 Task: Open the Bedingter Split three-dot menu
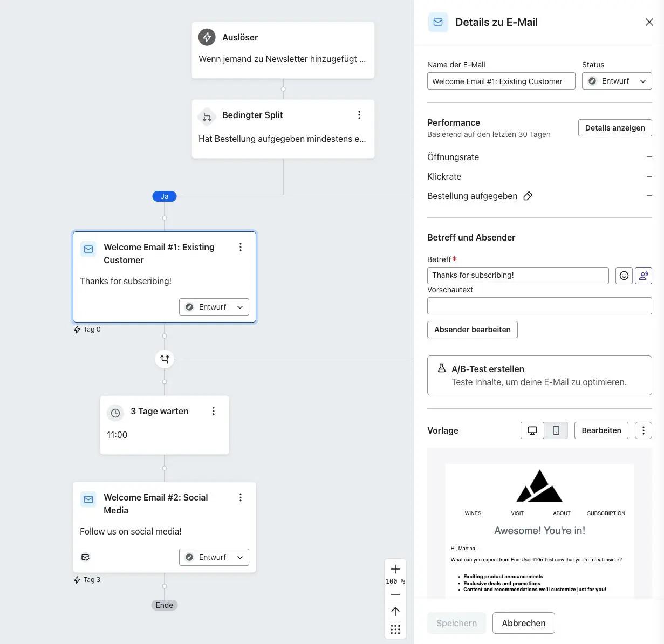tap(359, 114)
